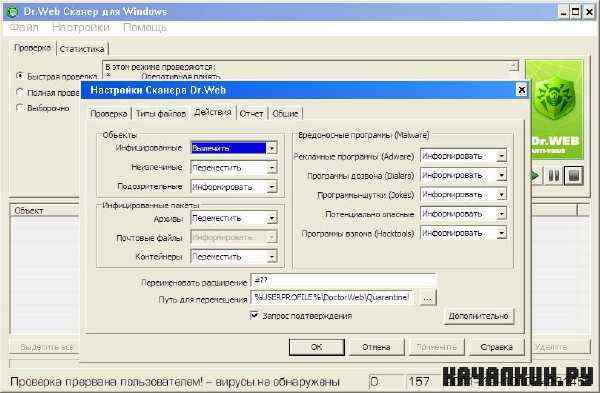Screen dimensions: 600x393
Task: Click the Справка button
Action: coord(497,347)
